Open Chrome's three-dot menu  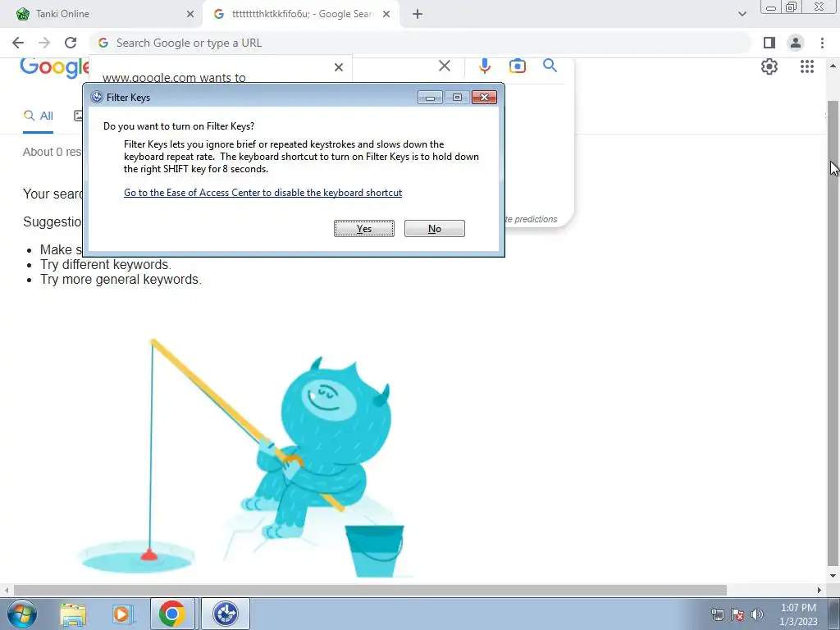click(822, 43)
